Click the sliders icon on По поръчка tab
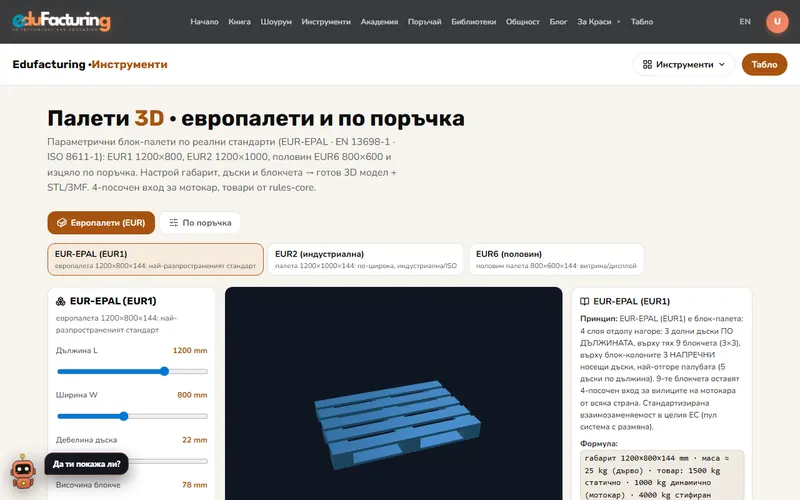This screenshot has height=500, width=800. click(x=173, y=222)
